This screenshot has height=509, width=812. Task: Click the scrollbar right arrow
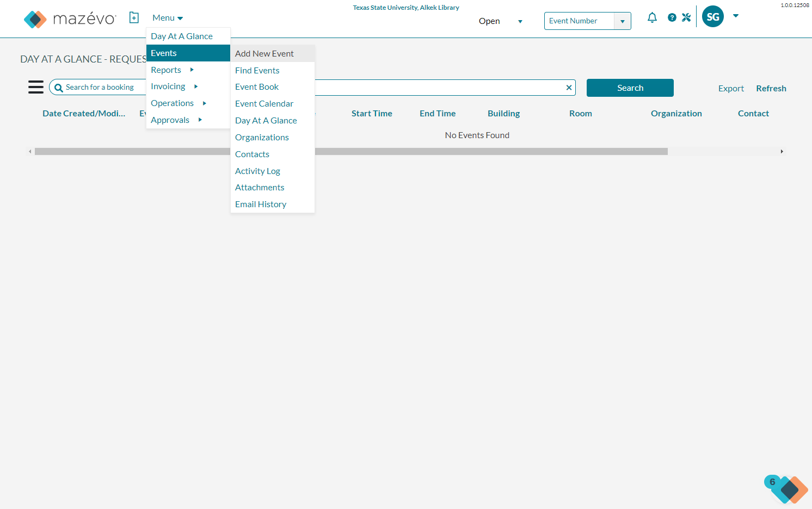(782, 152)
